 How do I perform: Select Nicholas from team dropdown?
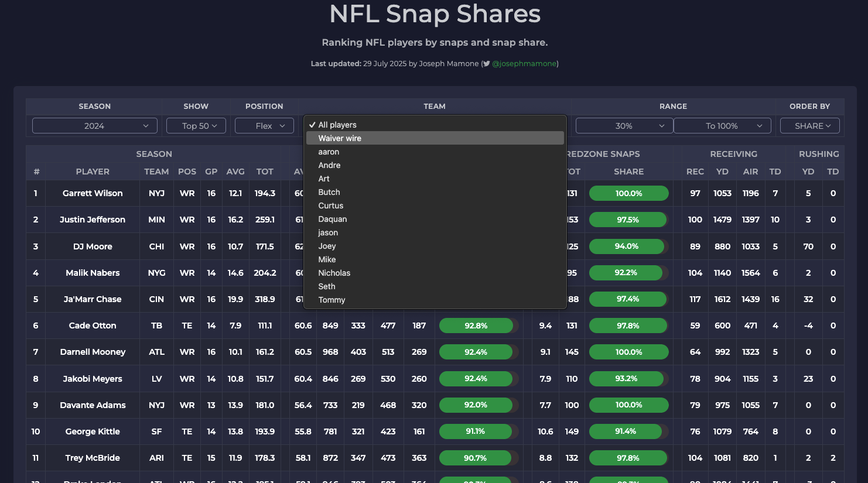coord(435,273)
